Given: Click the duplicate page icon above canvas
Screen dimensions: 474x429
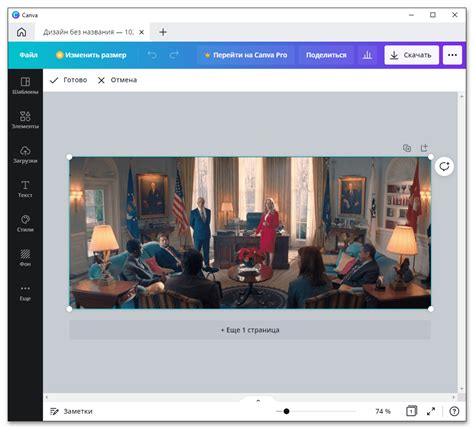Looking at the screenshot, I should click(x=407, y=148).
